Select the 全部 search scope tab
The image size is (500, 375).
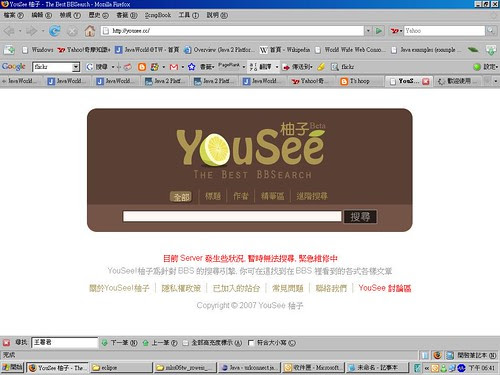pos(181,197)
